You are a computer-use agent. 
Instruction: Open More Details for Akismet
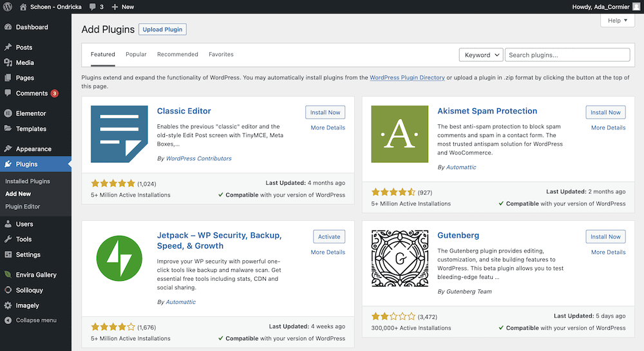609,128
